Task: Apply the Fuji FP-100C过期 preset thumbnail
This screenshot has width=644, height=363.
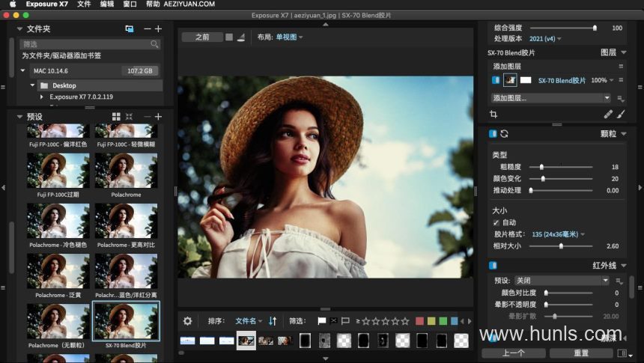Action: click(x=58, y=171)
